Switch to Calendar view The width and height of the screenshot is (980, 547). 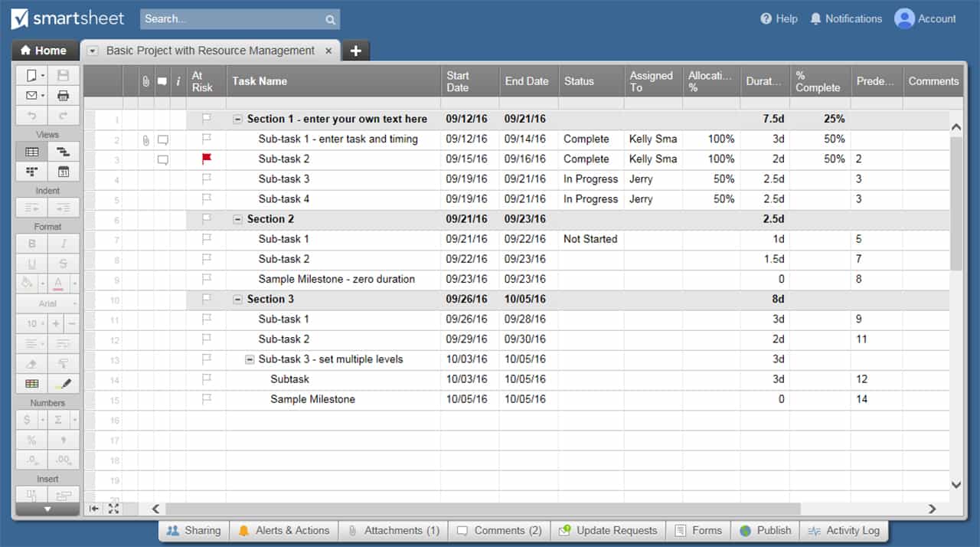[x=64, y=172]
